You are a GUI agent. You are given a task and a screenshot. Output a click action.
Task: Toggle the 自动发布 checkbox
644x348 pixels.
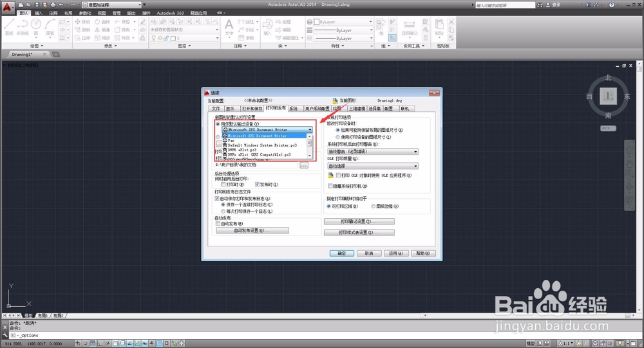pyautogui.click(x=218, y=224)
